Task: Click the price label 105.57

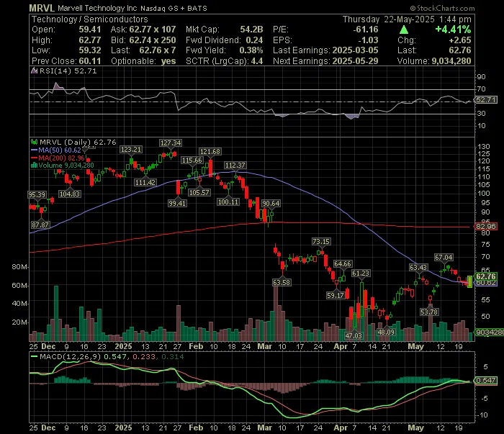Action: pyautogui.click(x=199, y=193)
